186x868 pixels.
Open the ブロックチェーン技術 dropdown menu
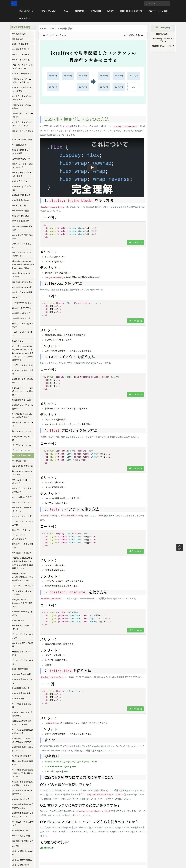point(159,11)
